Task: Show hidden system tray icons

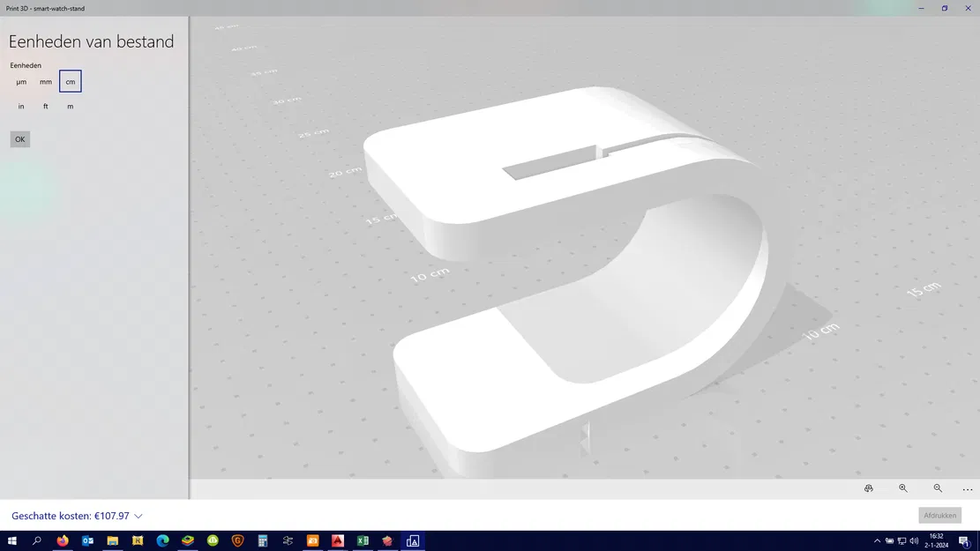Action: click(x=877, y=541)
